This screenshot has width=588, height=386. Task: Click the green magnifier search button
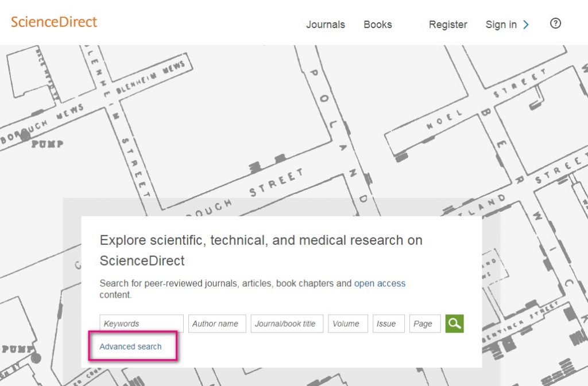[455, 323]
